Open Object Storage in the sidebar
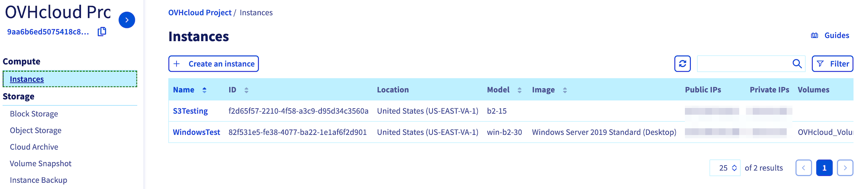868x189 pixels. [36, 130]
